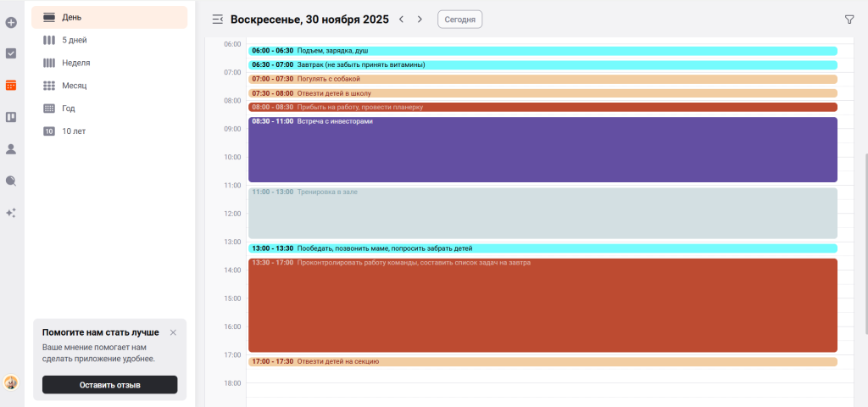This screenshot has height=407, width=868.
Task: Switch to the 'Месяц' view
Action: [x=74, y=86]
